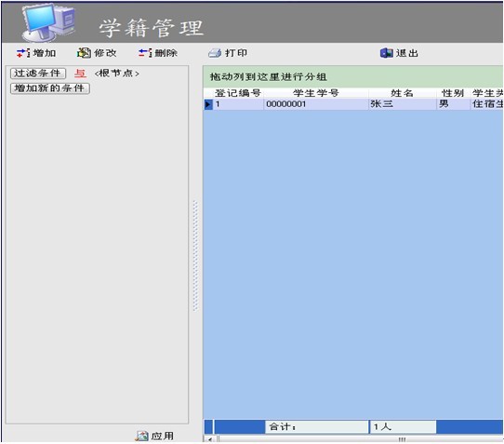Image resolution: width=504 pixels, height=444 pixels.
Task: Select the row indicator arrow for record 1
Action: pos(208,104)
